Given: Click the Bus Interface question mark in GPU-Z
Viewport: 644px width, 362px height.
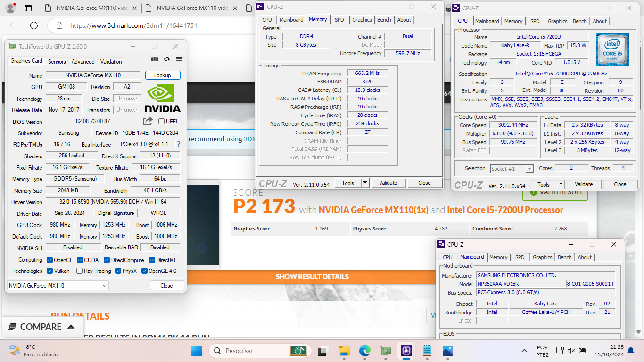Looking at the screenshot, I should coord(179,145).
